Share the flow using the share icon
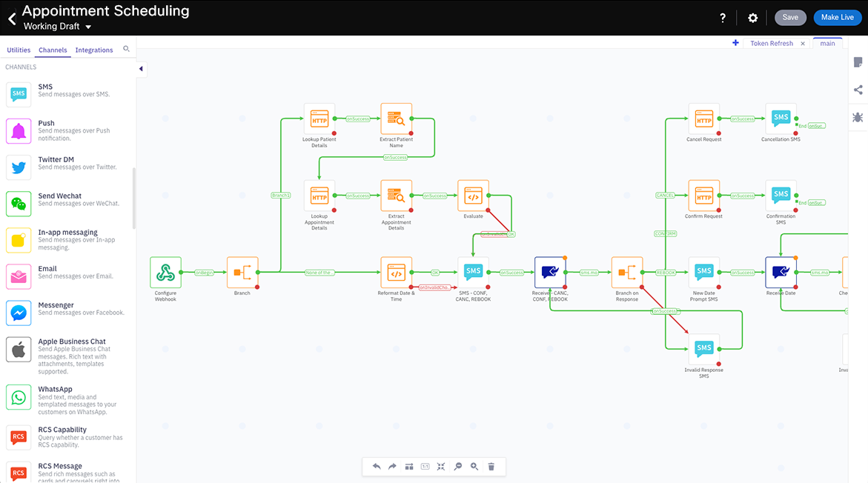This screenshot has height=483, width=868. tap(858, 90)
